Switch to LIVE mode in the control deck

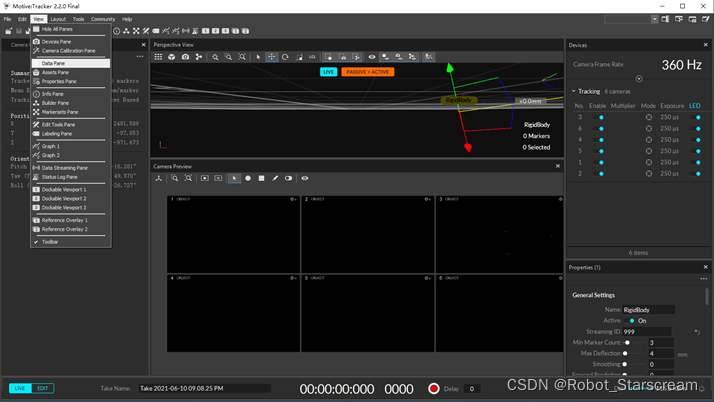(20, 388)
